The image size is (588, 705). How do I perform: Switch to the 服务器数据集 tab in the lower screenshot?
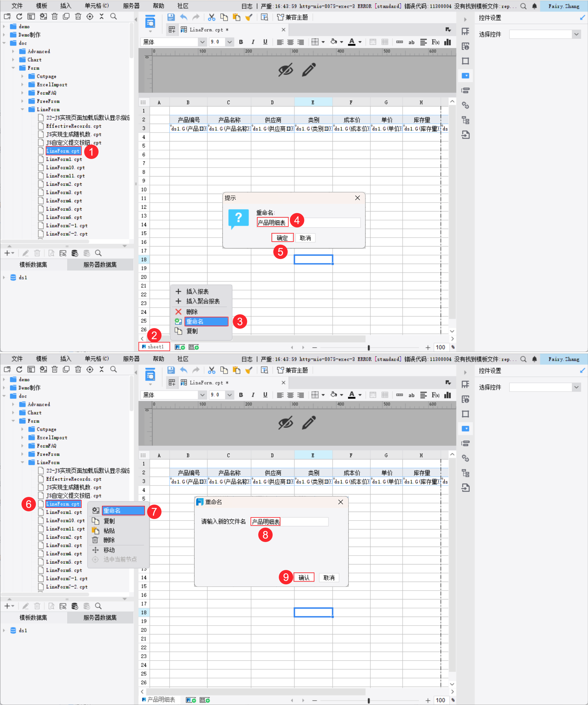pos(100,618)
